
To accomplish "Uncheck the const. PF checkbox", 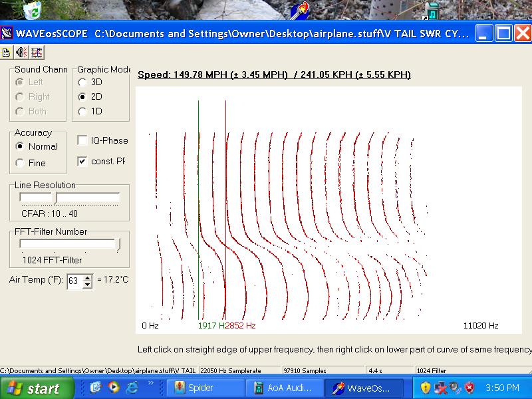I will (x=82, y=161).
